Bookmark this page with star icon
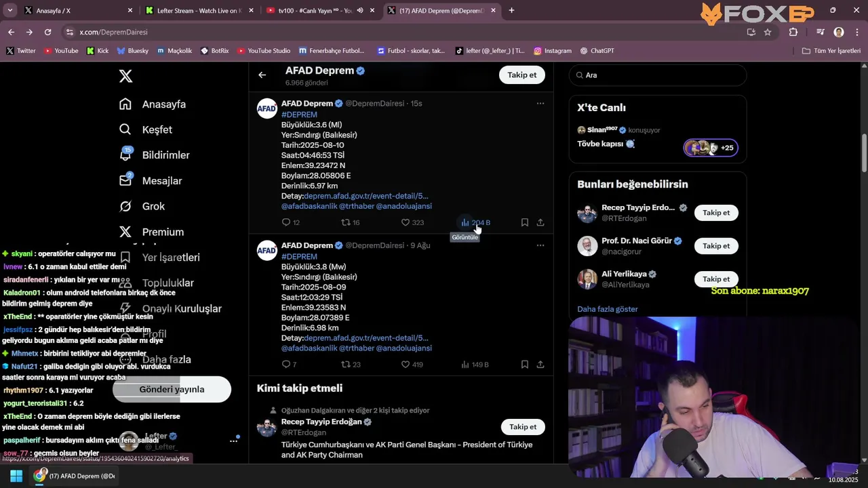Screen dimensions: 868x488 coord(768,32)
